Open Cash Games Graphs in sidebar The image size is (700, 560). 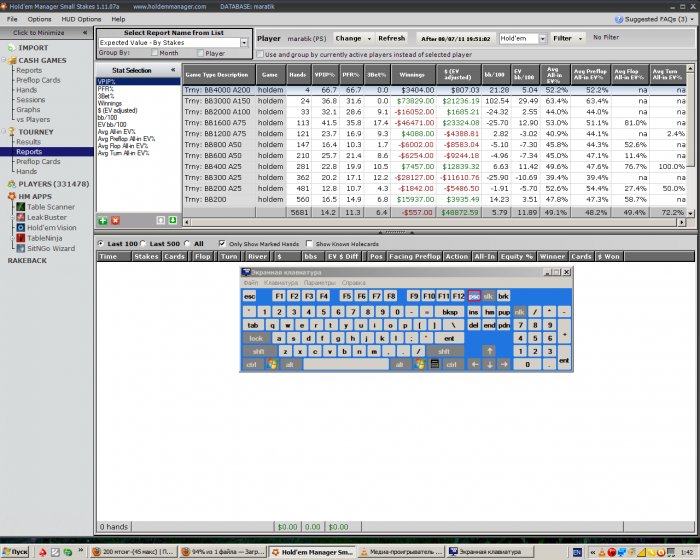click(28, 109)
